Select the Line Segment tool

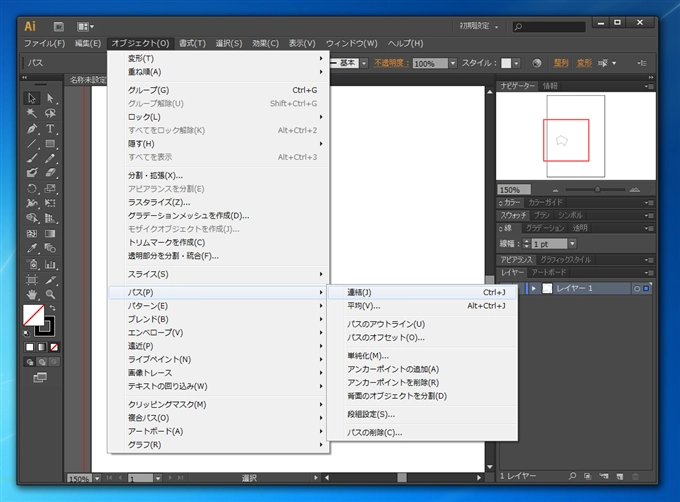32,143
